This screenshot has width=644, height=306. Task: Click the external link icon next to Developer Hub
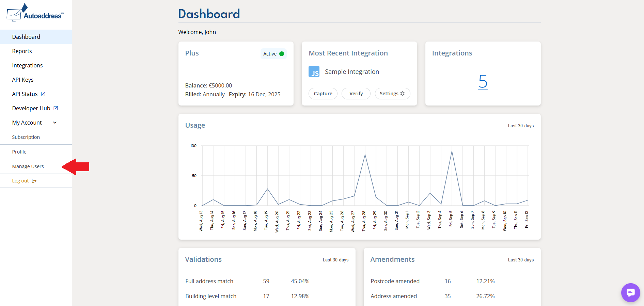tap(56, 108)
